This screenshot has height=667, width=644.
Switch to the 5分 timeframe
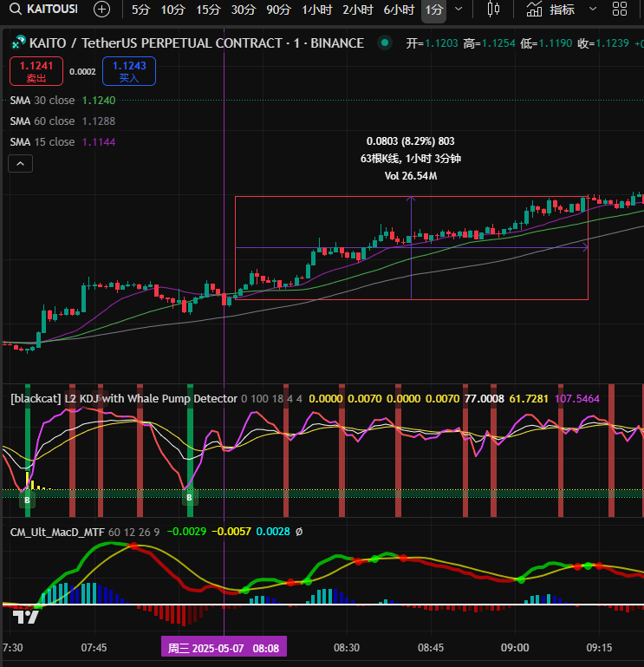tap(140, 10)
